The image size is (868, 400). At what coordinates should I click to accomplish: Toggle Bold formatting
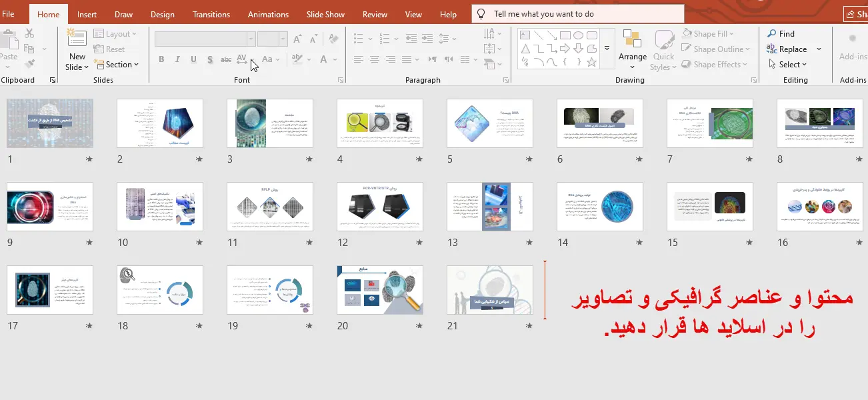[x=161, y=59]
